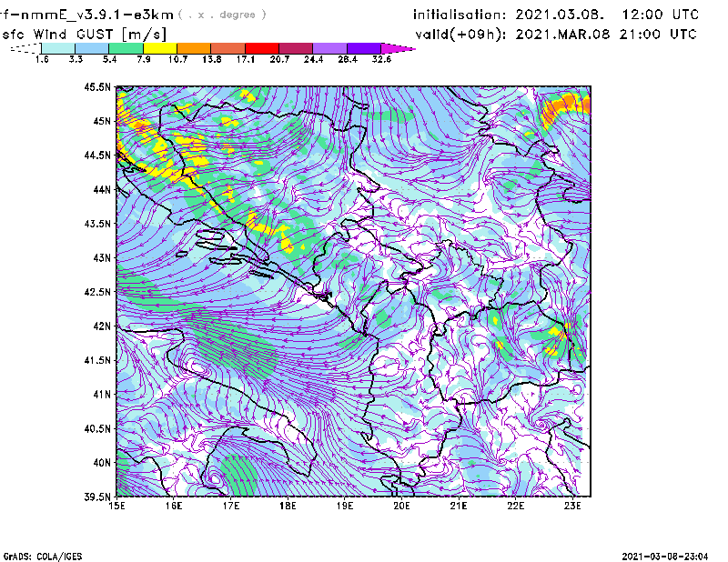This screenshot has height=562, width=728.
Task: Click longitude label 21E
Action: (459, 506)
